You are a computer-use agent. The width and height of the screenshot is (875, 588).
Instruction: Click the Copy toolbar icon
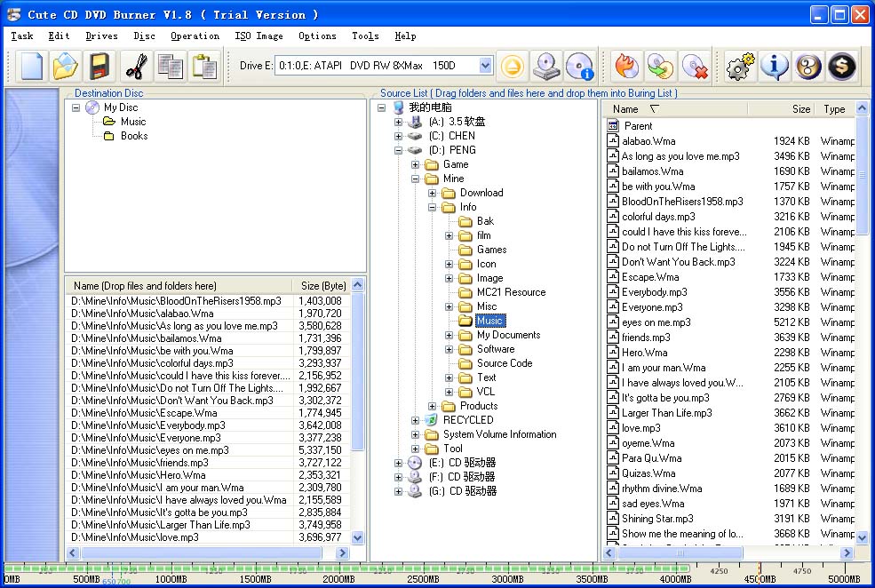[x=171, y=66]
